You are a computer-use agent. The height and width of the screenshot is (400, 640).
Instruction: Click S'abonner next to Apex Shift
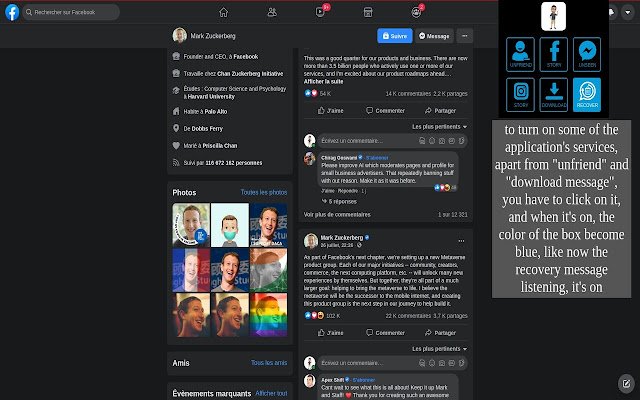click(364, 380)
